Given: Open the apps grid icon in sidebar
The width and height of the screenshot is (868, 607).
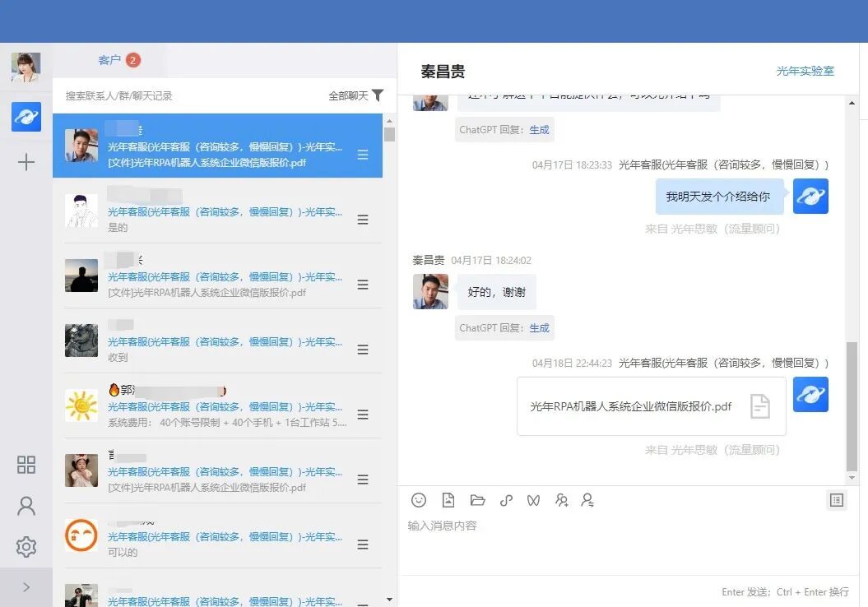Looking at the screenshot, I should click(x=26, y=465).
